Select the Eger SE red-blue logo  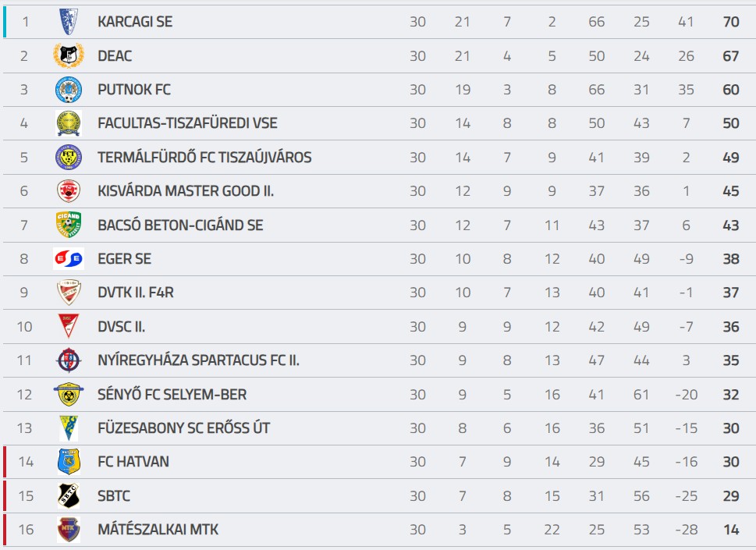69,259
